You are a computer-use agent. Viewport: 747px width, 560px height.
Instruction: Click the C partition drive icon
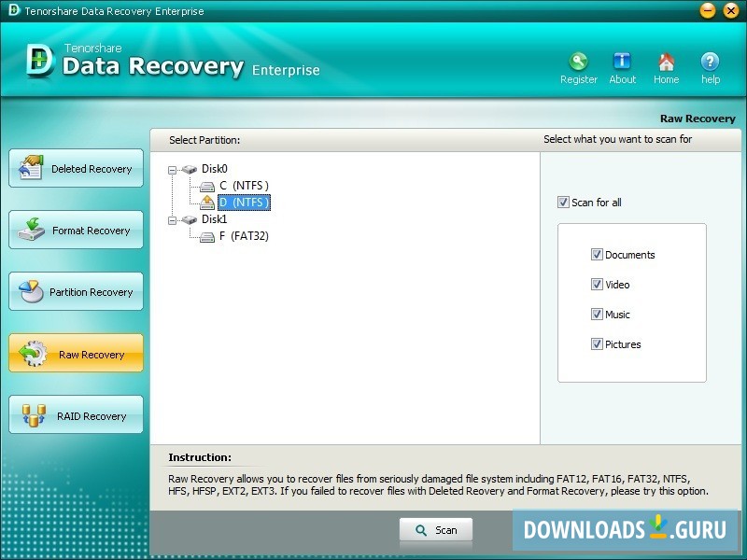pyautogui.click(x=207, y=186)
